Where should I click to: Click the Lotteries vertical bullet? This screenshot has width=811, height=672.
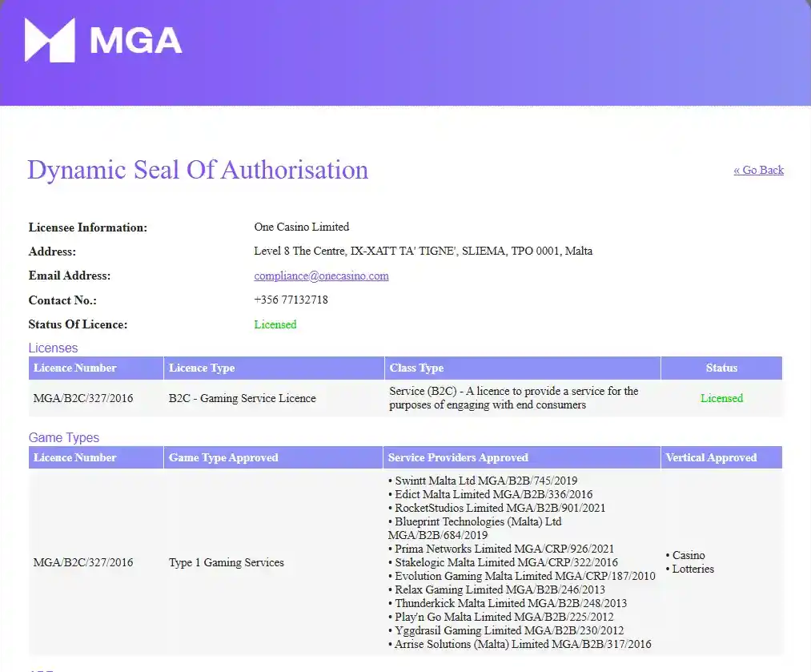[x=690, y=569]
